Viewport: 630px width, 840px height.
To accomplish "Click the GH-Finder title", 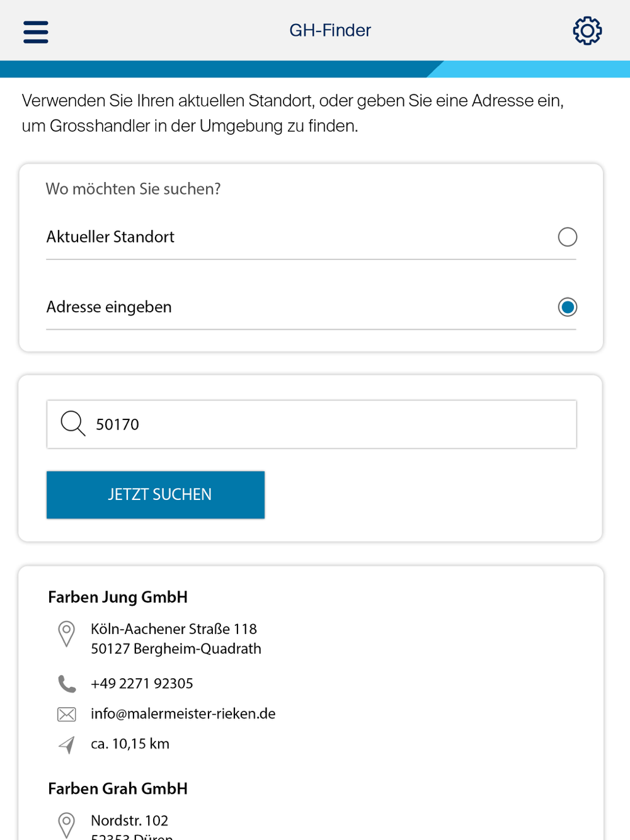I will [330, 30].
